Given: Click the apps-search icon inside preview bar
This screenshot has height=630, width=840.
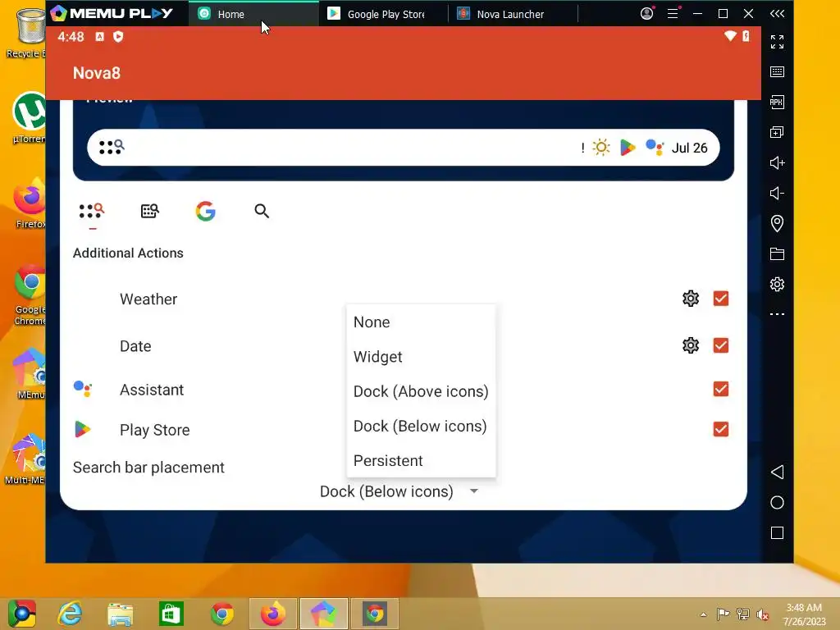Looking at the screenshot, I should [112, 148].
